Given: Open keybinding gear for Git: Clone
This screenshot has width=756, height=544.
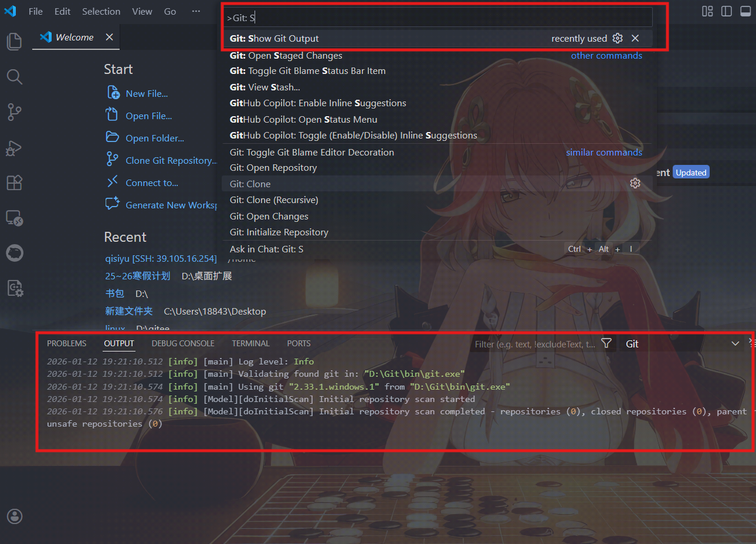Looking at the screenshot, I should point(635,183).
